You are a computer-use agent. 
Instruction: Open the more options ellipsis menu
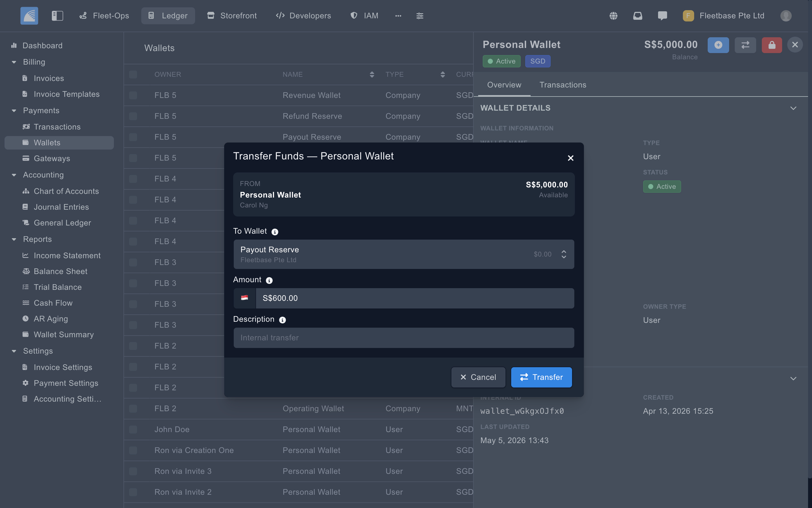tap(398, 16)
